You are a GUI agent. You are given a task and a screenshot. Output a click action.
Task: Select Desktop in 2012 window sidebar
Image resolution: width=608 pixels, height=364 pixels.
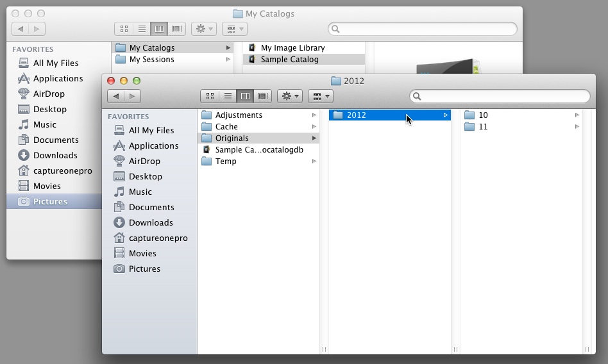pos(149,176)
